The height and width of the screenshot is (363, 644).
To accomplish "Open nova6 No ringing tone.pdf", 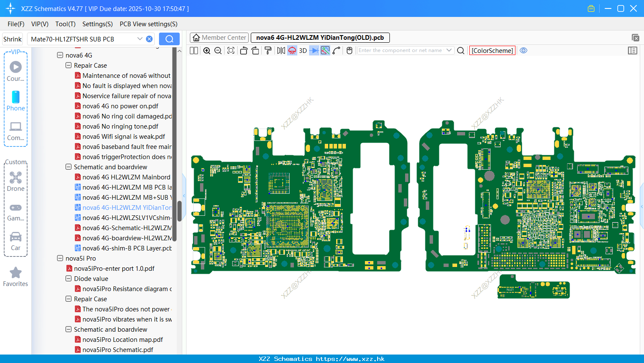I will pyautogui.click(x=120, y=126).
